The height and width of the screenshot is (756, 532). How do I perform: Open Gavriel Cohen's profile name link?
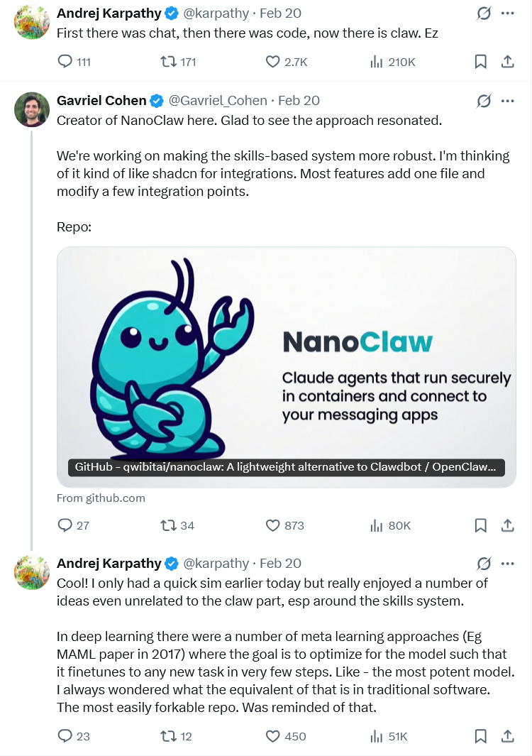(101, 101)
